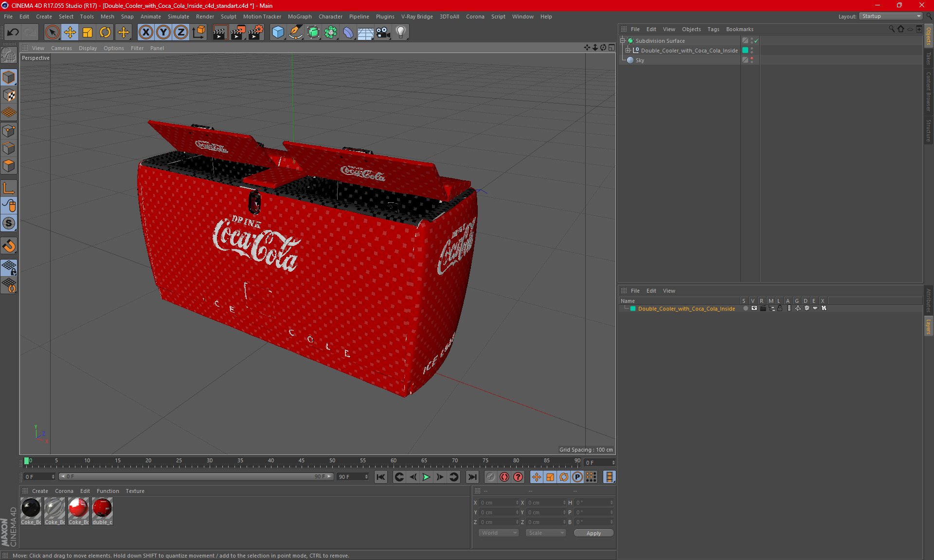Open the Simulate menu
Screen dimensions: 934x560
[x=179, y=17]
